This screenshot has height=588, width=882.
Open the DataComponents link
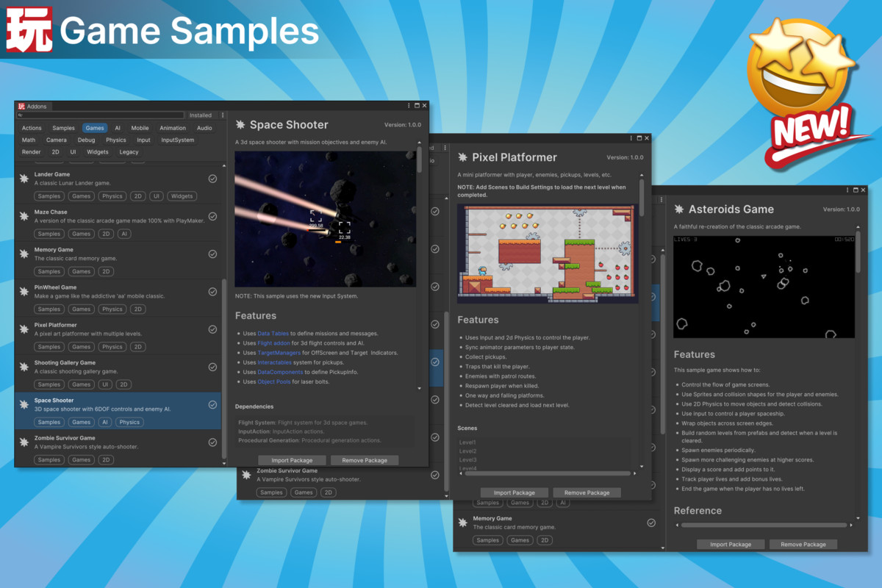coord(280,372)
